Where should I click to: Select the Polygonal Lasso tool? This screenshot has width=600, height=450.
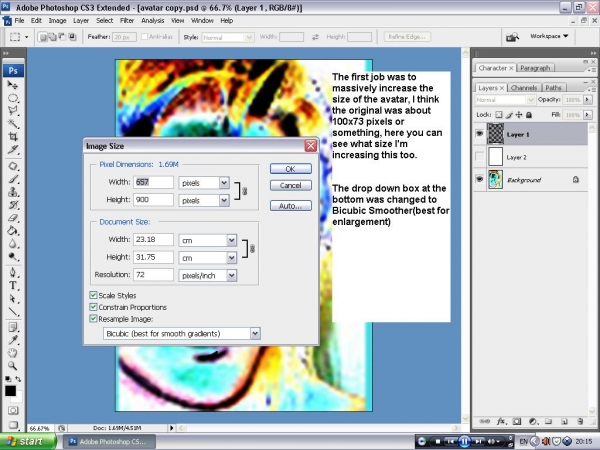point(13,111)
